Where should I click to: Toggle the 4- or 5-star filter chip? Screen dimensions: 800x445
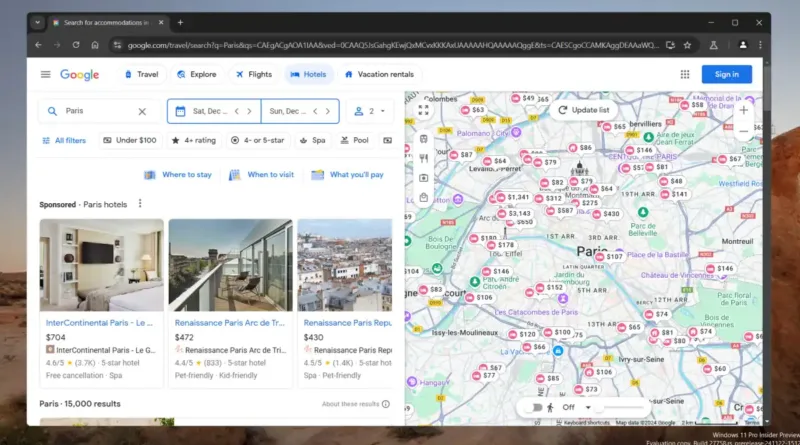258,140
